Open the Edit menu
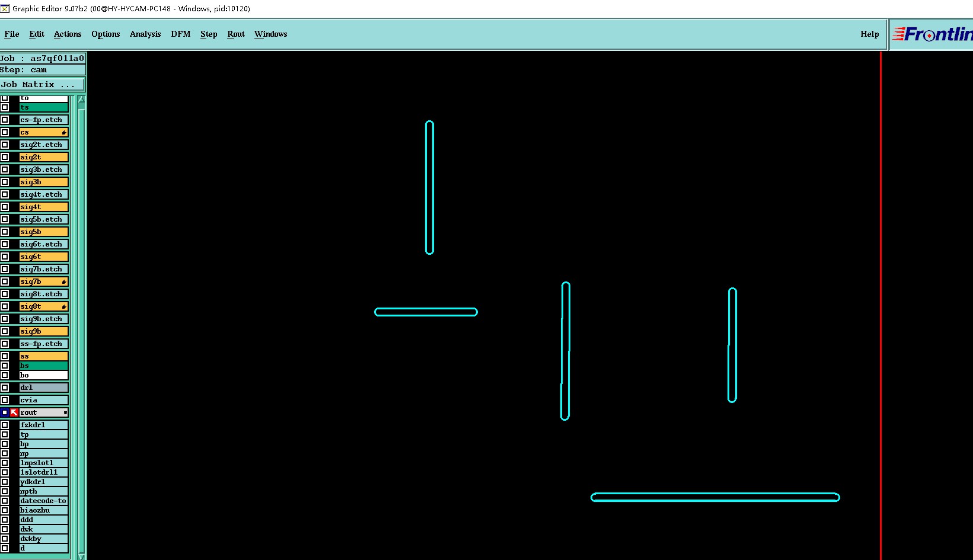This screenshot has height=560, width=973. pos(37,34)
